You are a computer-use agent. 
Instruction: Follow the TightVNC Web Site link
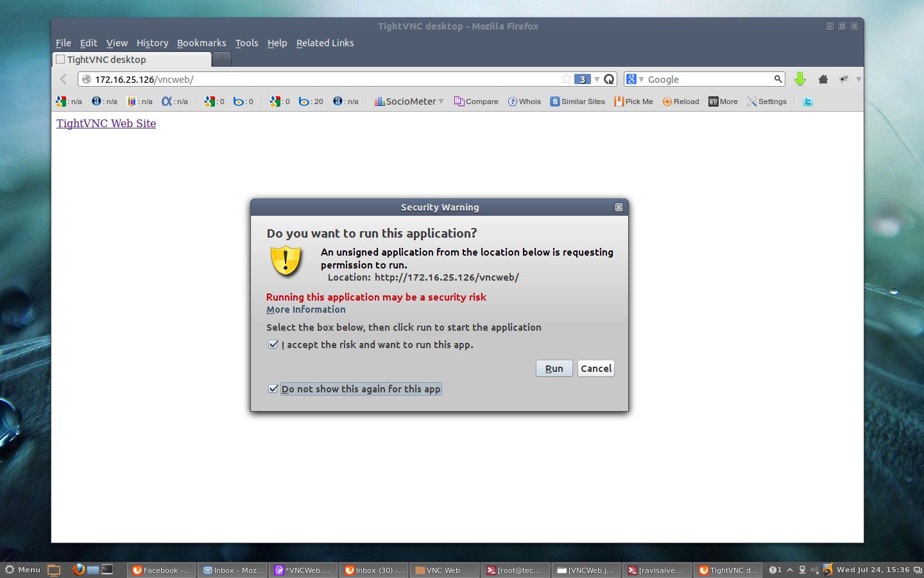[x=106, y=123]
